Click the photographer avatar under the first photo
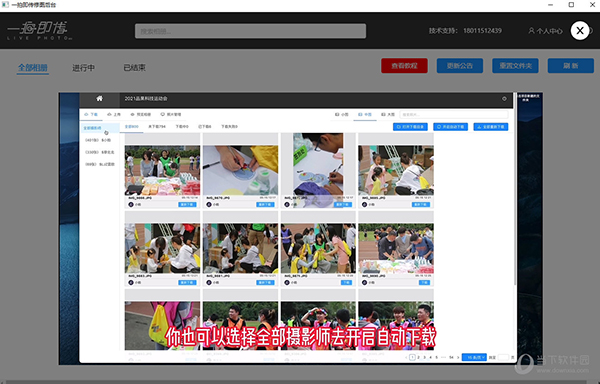 coord(131,205)
